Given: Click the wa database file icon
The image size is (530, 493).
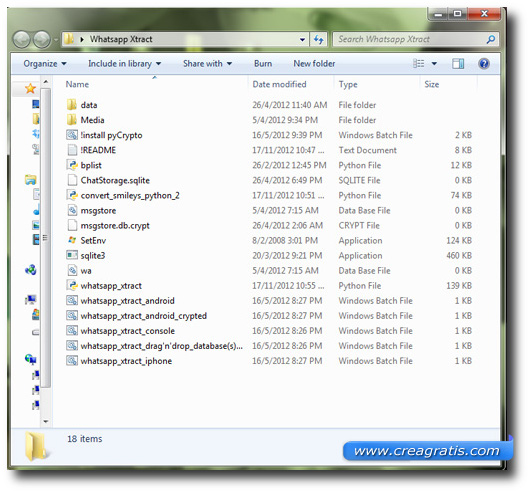Looking at the screenshot, I should coord(72,270).
